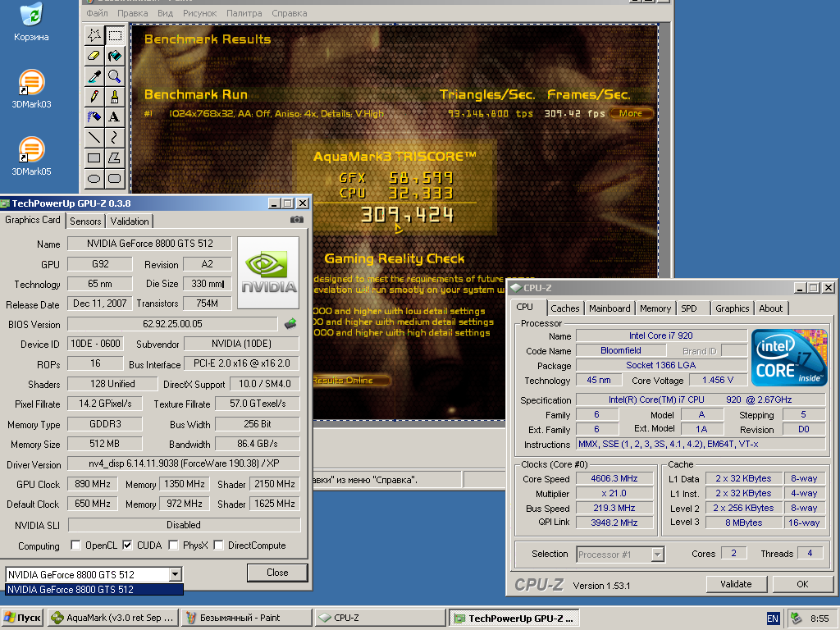Click the OK button in CPU-Z

tap(802, 584)
